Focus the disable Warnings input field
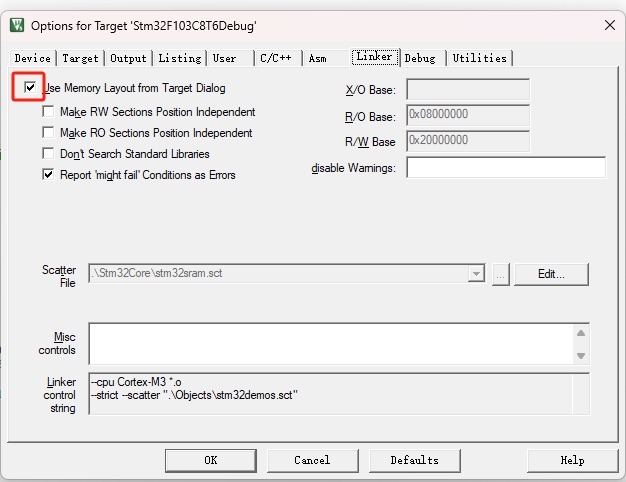 coord(506,167)
